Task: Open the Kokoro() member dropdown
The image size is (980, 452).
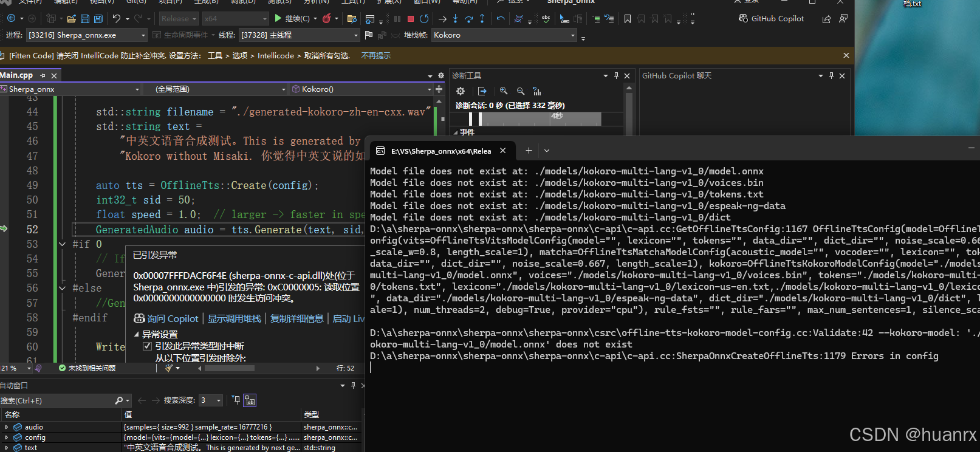Action: (361, 89)
